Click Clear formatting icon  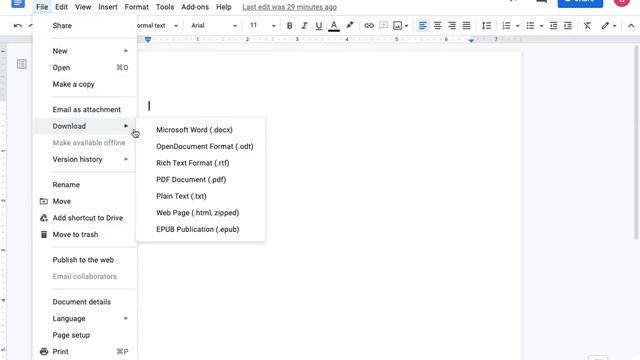coord(587,26)
